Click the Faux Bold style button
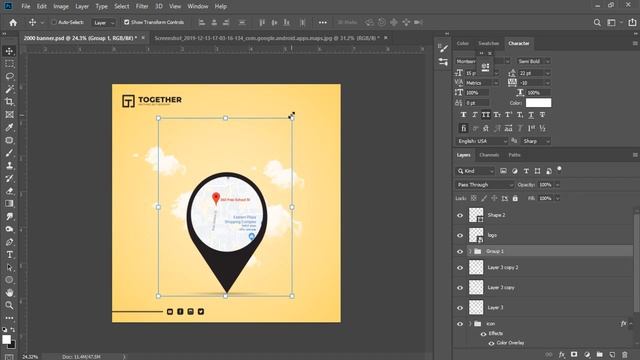The height and width of the screenshot is (360, 640). click(463, 115)
